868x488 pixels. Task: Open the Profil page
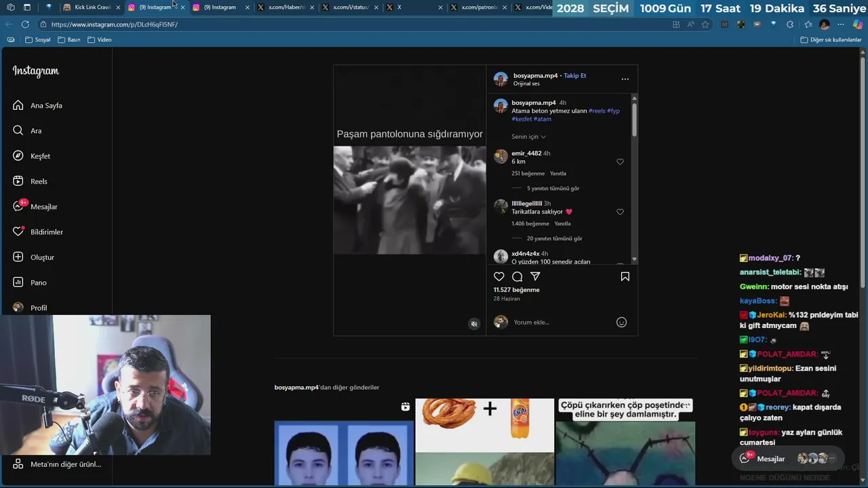[30, 308]
